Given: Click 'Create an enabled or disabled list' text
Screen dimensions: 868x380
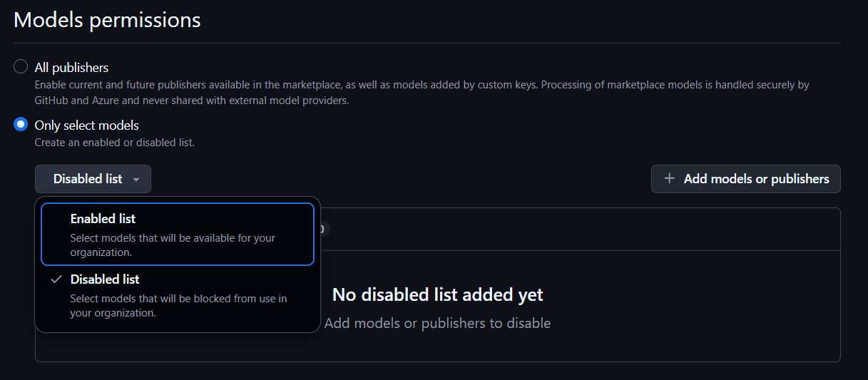Looking at the screenshot, I should (x=114, y=143).
